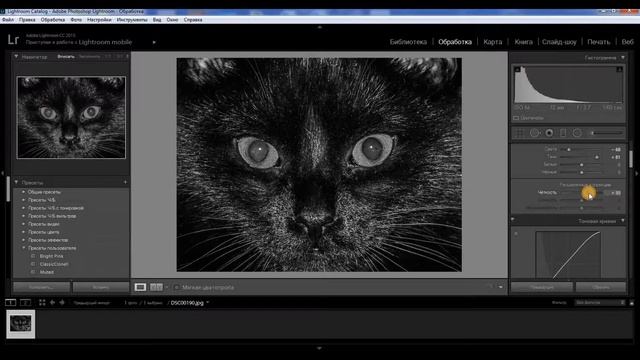
Task: Expand the General presets folder
Action: coord(23,192)
